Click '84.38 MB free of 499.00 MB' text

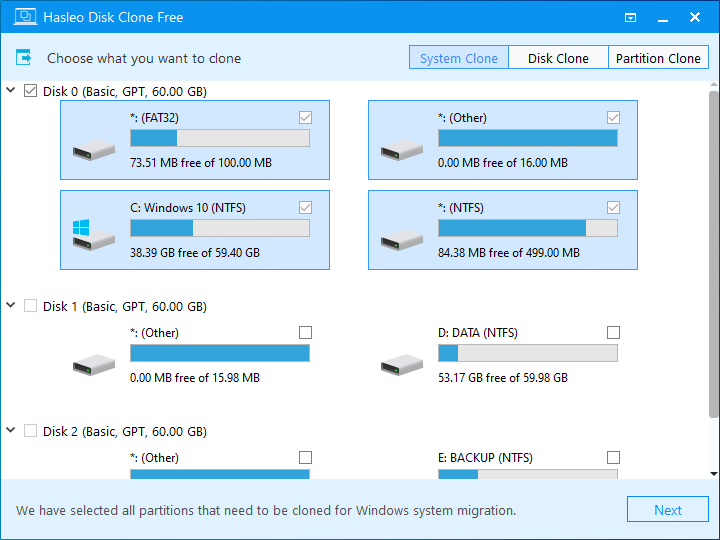tap(509, 253)
